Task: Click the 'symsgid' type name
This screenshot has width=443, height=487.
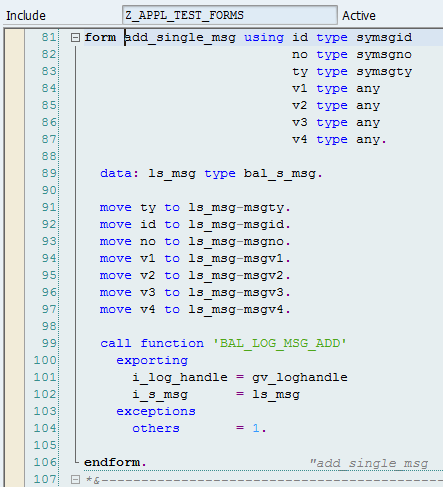Action: coord(384,38)
